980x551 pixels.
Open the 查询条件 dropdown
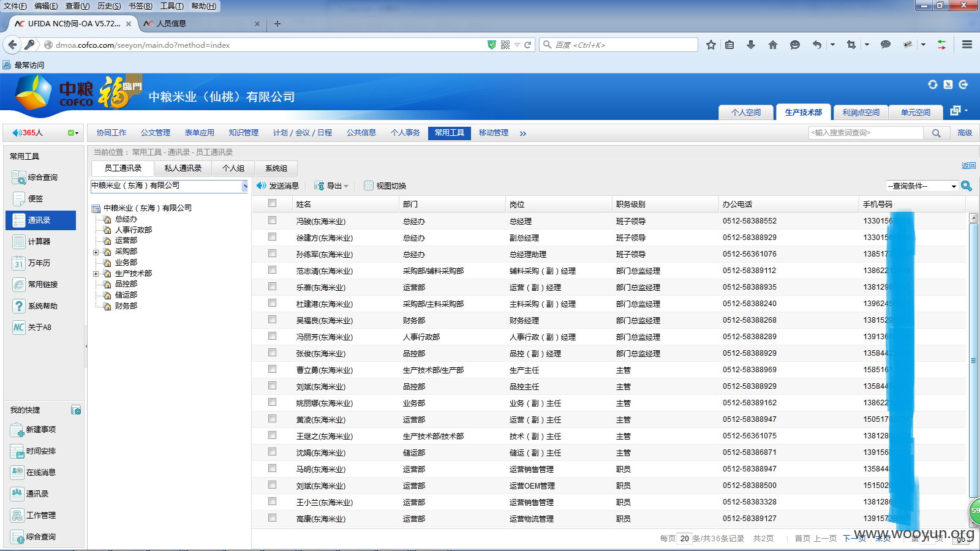pyautogui.click(x=922, y=186)
